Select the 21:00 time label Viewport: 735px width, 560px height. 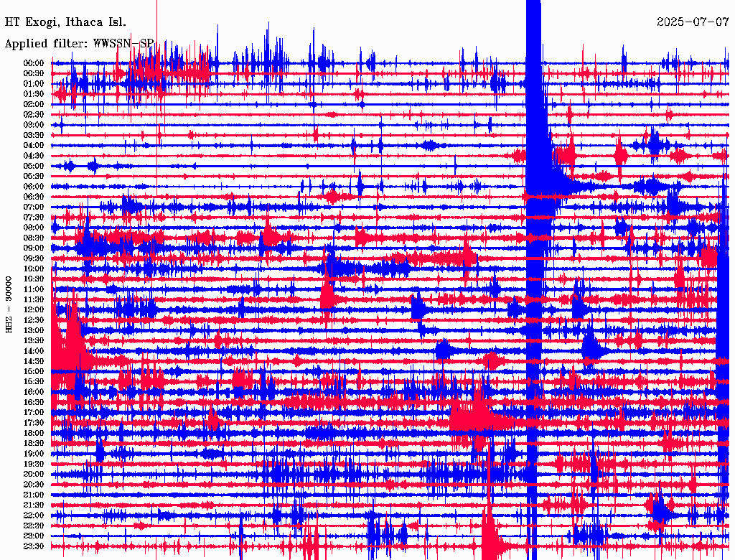click(34, 495)
